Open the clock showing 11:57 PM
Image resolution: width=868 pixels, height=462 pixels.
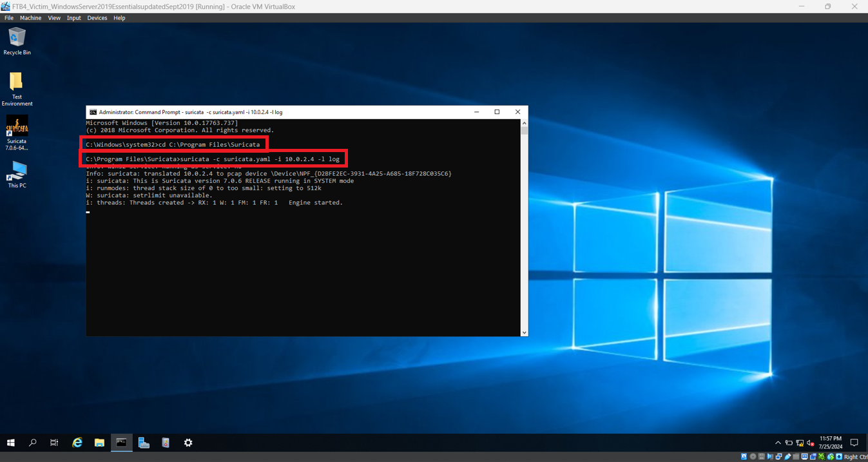tap(831, 443)
